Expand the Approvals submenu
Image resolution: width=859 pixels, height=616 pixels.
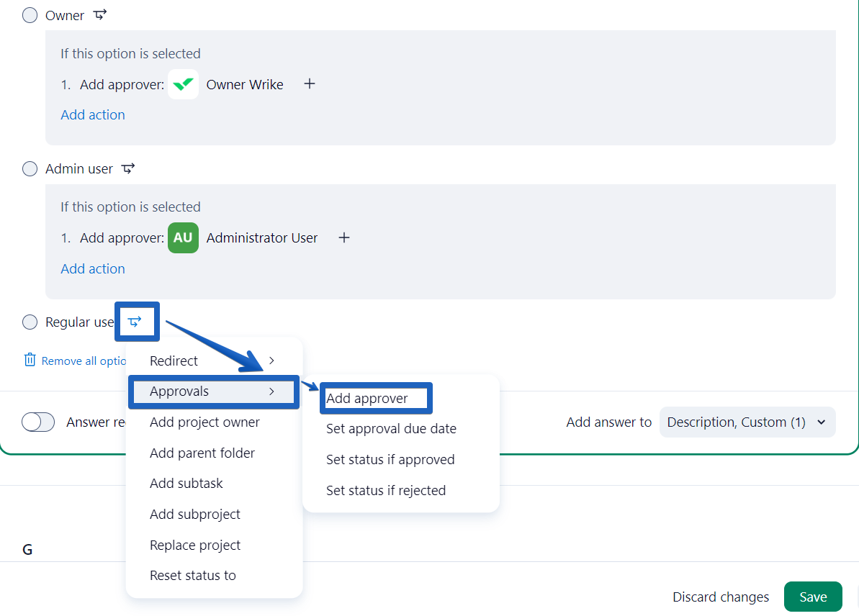(213, 391)
